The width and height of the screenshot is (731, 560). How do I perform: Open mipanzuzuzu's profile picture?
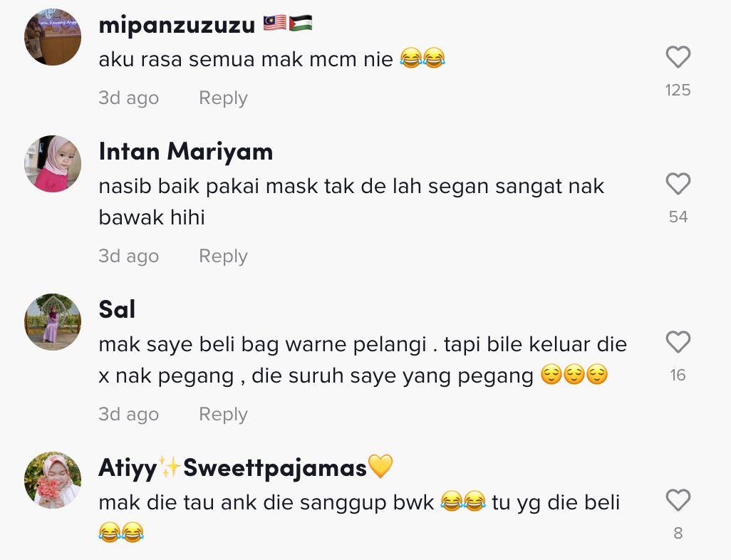[53, 37]
